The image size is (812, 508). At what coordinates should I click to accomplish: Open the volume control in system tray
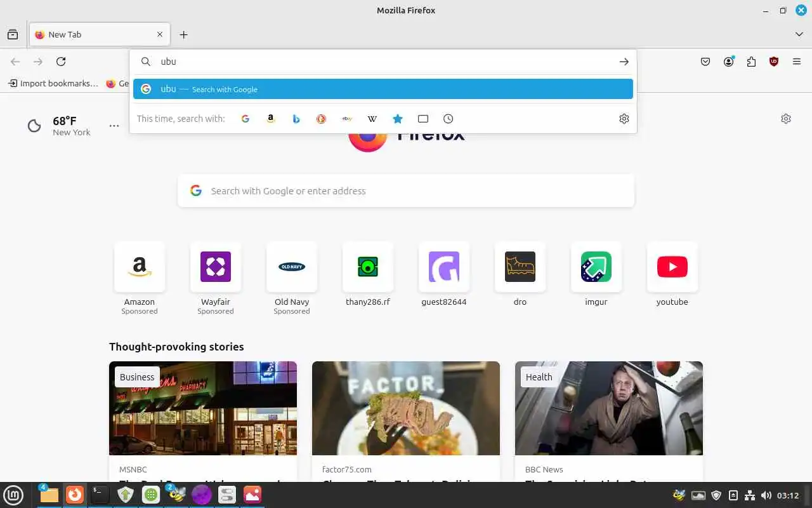[766, 495]
